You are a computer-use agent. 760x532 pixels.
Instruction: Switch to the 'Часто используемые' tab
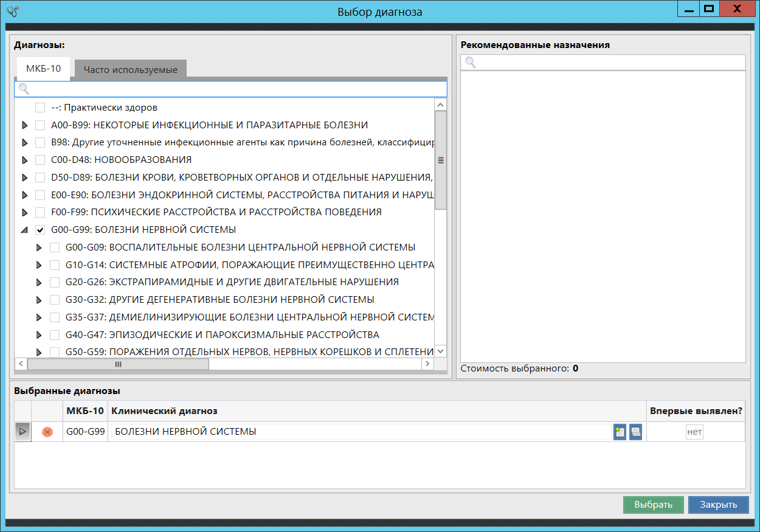coord(131,69)
